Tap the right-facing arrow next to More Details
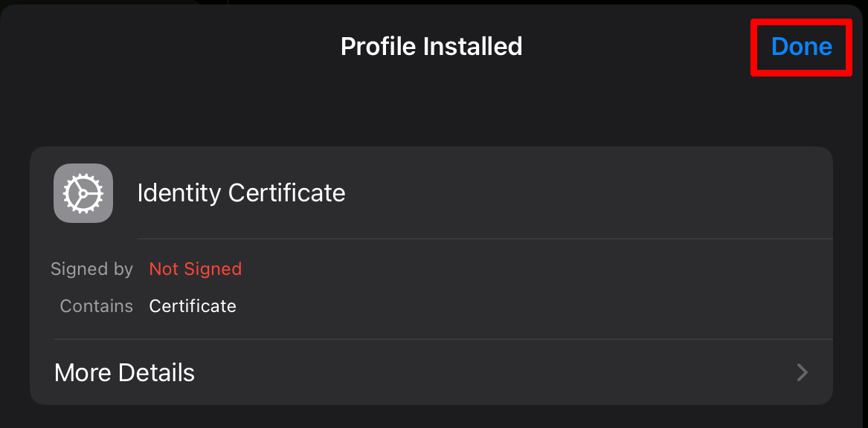 tap(801, 372)
